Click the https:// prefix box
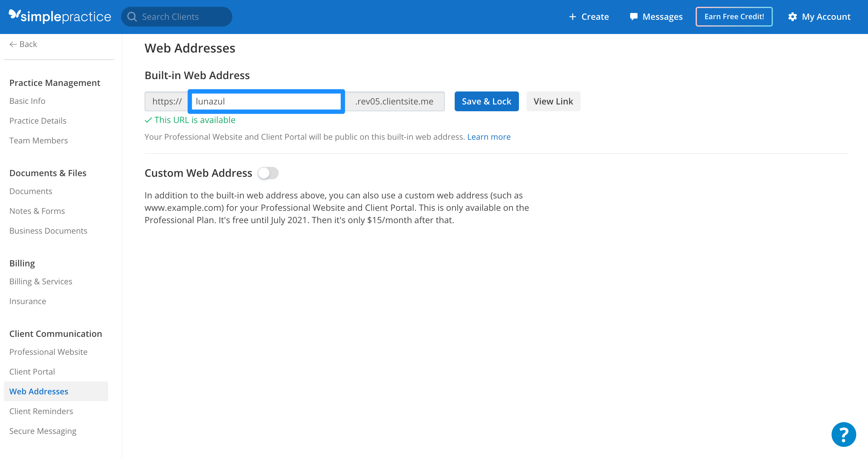The image size is (868, 458). tap(166, 101)
